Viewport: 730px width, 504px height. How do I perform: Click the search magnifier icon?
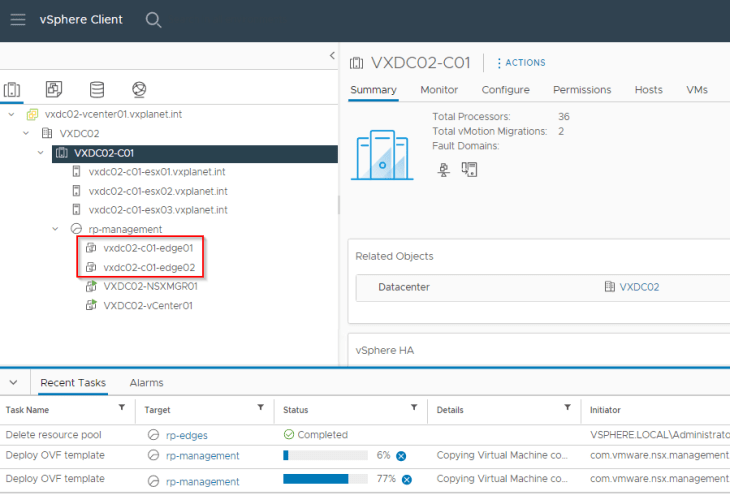point(153,20)
